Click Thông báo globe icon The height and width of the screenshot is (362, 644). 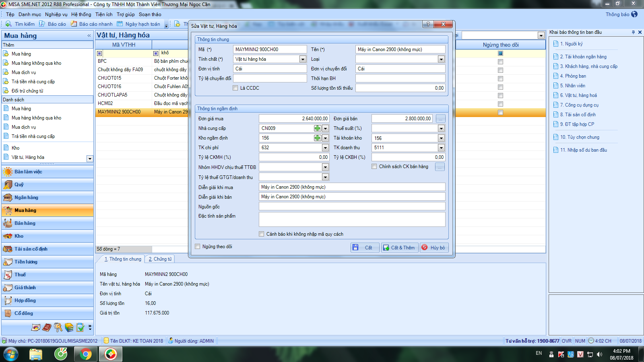[634, 14]
